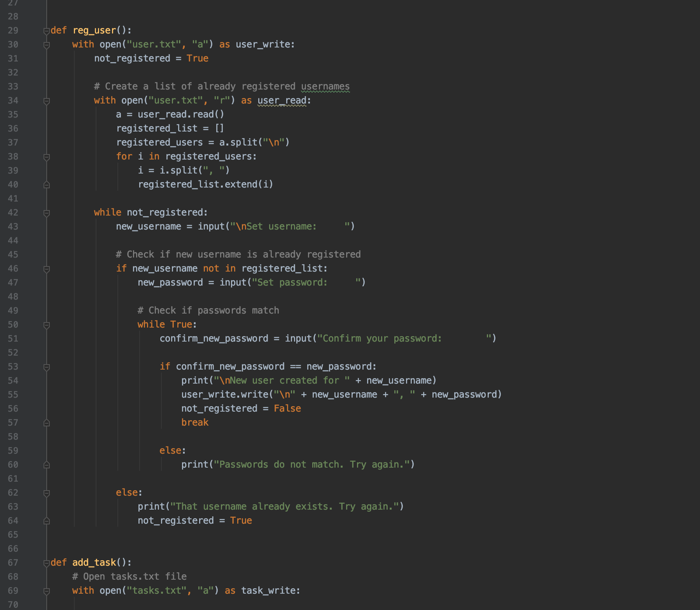The width and height of the screenshot is (700, 610).
Task: Click line number 66 in the gutter
Action: (13, 549)
